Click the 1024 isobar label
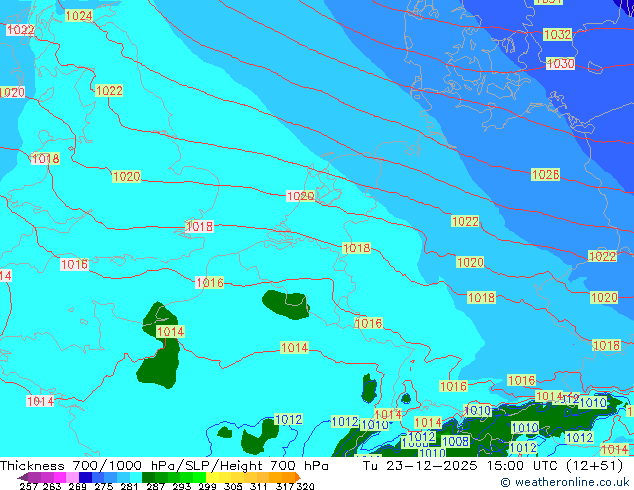Viewport: 634px width, 490px height. (x=79, y=16)
